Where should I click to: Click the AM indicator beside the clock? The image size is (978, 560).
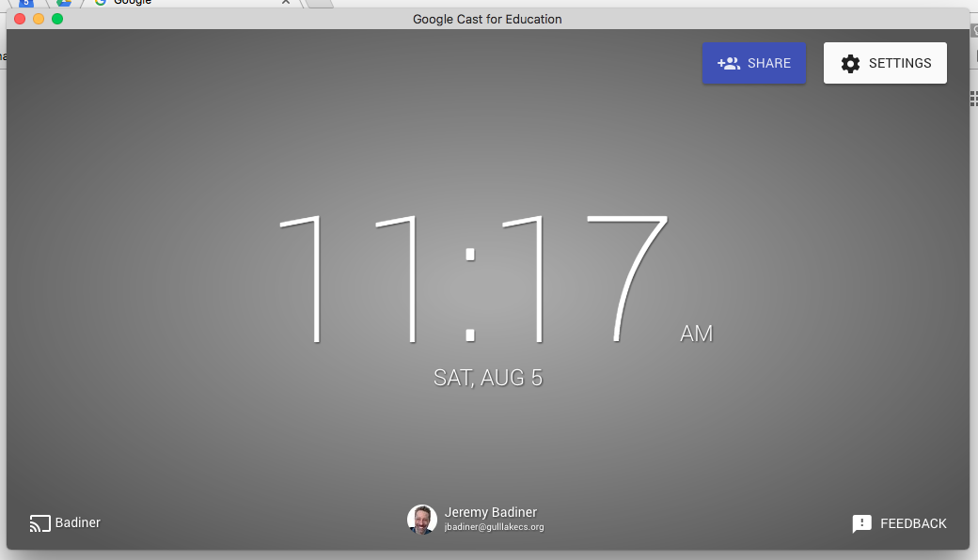(696, 334)
